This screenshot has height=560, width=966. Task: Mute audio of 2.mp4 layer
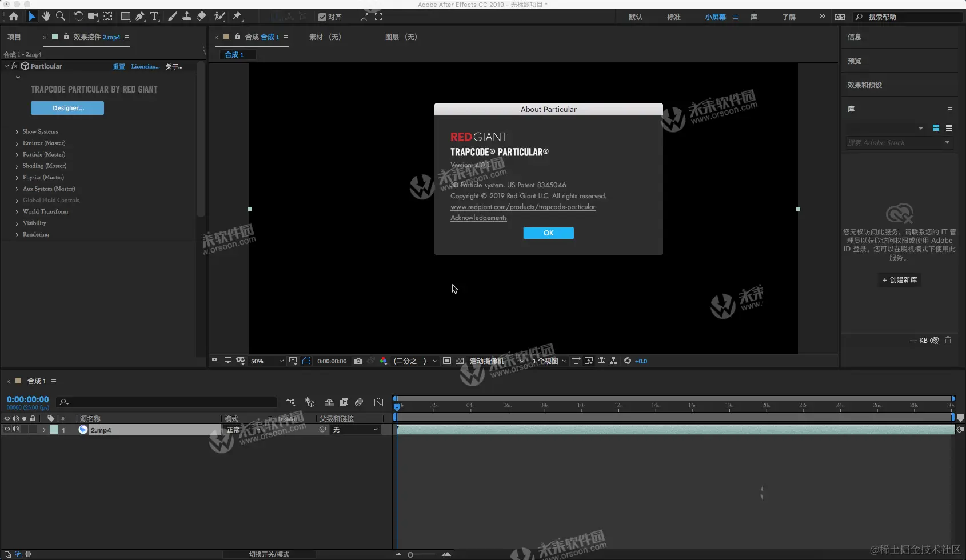[x=15, y=429]
